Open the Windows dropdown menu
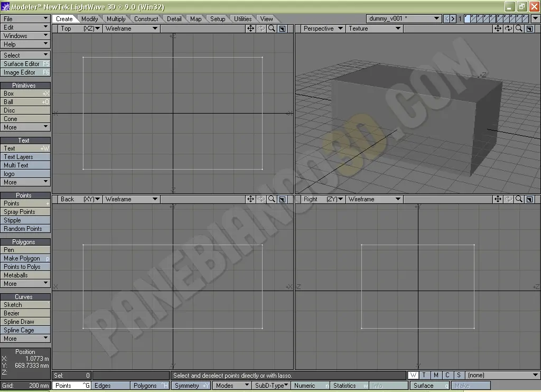 pos(25,35)
